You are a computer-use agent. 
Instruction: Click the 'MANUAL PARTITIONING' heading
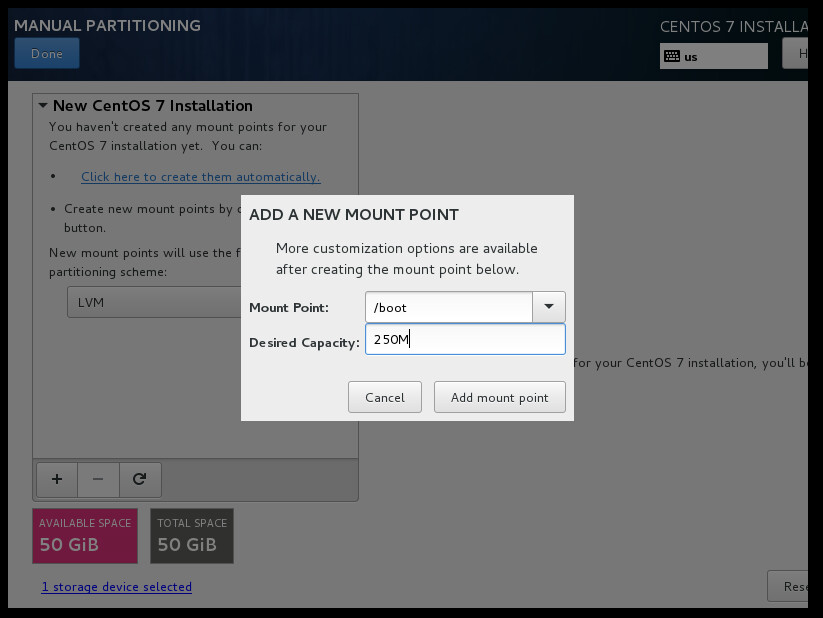pyautogui.click(x=107, y=25)
